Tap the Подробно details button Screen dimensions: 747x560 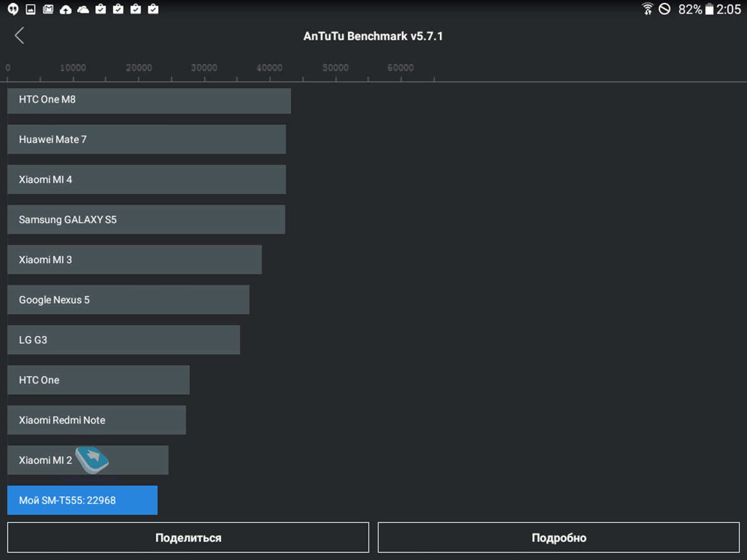coord(558,537)
